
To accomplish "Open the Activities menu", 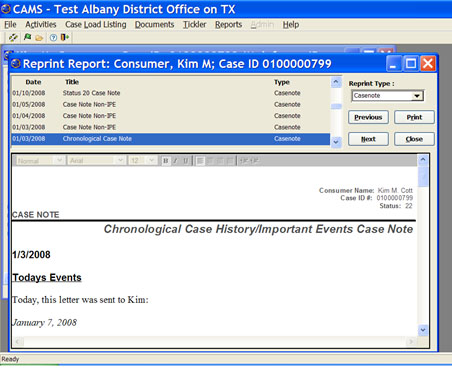I will [41, 25].
